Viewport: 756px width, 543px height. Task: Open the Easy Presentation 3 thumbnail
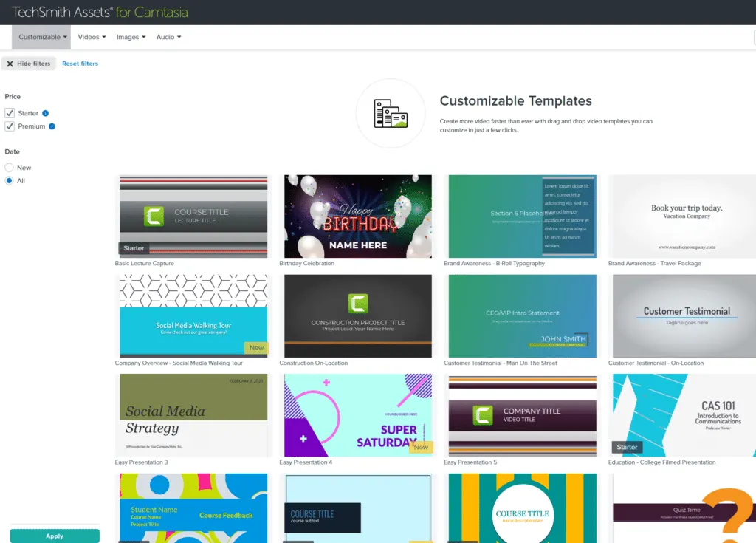tap(193, 415)
